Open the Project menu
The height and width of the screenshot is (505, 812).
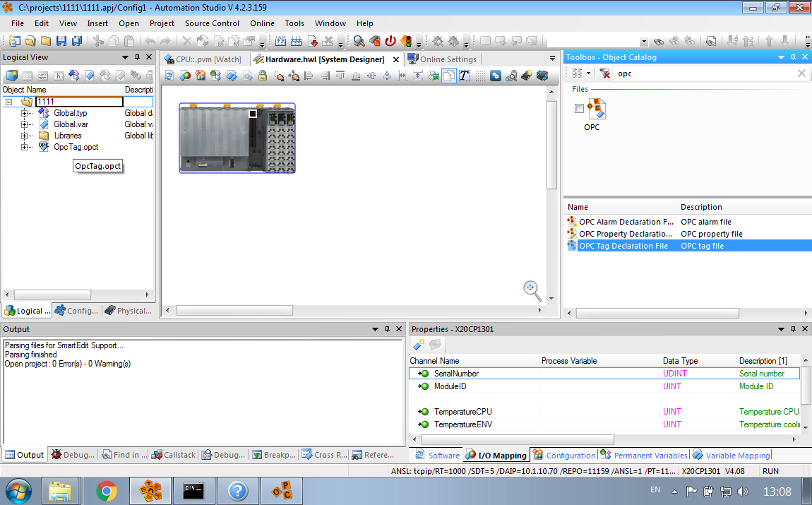click(x=162, y=23)
